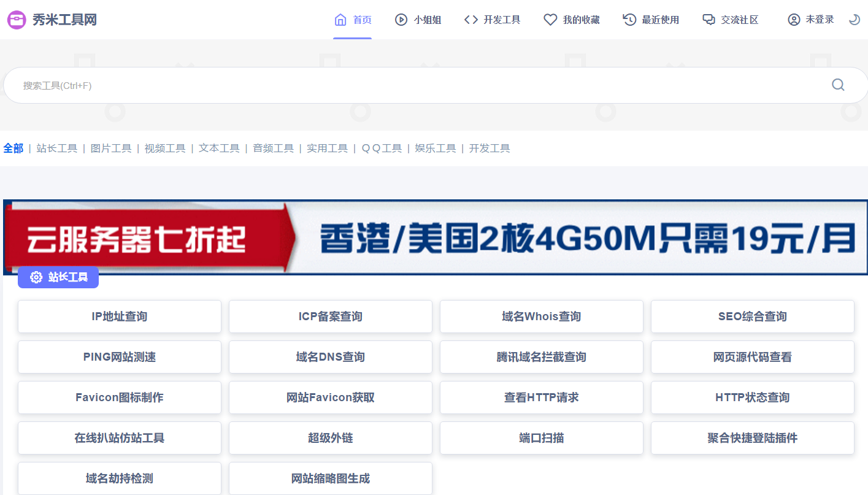The height and width of the screenshot is (495, 868).
Task: Open the 开发工具 navigation item
Action: (x=492, y=20)
